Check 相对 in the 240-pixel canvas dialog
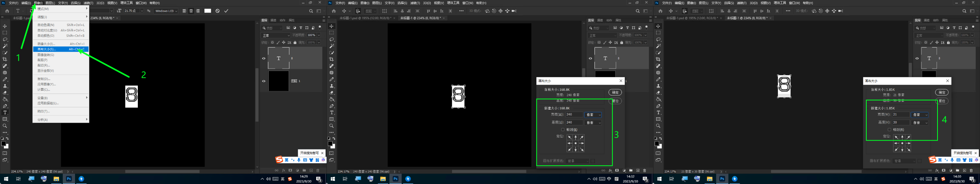 coord(563,130)
